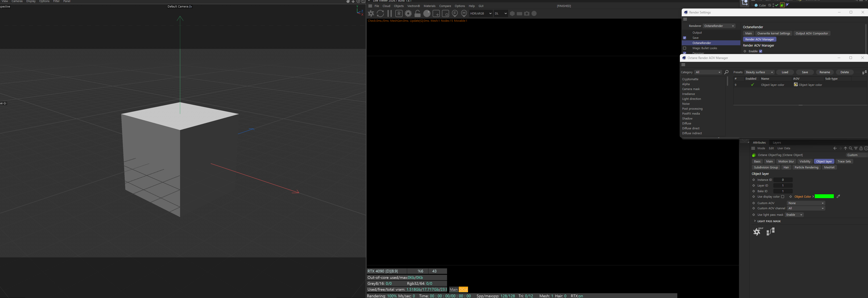Image resolution: width=868 pixels, height=298 pixels.
Task: Toggle the camera lock padlock icon
Action: pyautogui.click(x=418, y=13)
